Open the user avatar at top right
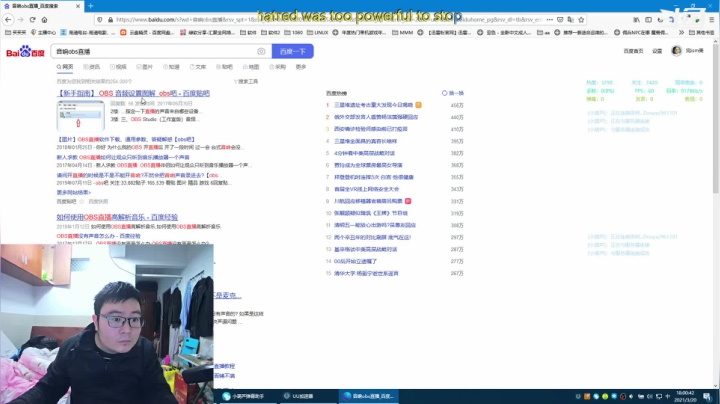 (x=676, y=50)
